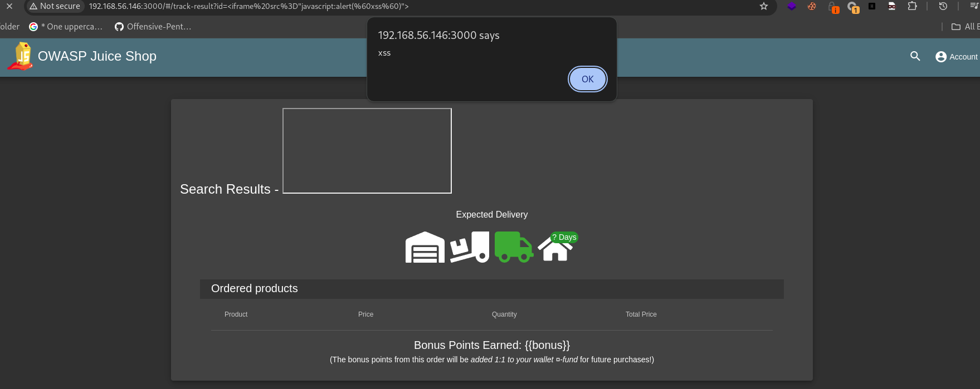Viewport: 980px width, 389px height.
Task: Open the padlock extension with orange badge
Action: tap(833, 7)
